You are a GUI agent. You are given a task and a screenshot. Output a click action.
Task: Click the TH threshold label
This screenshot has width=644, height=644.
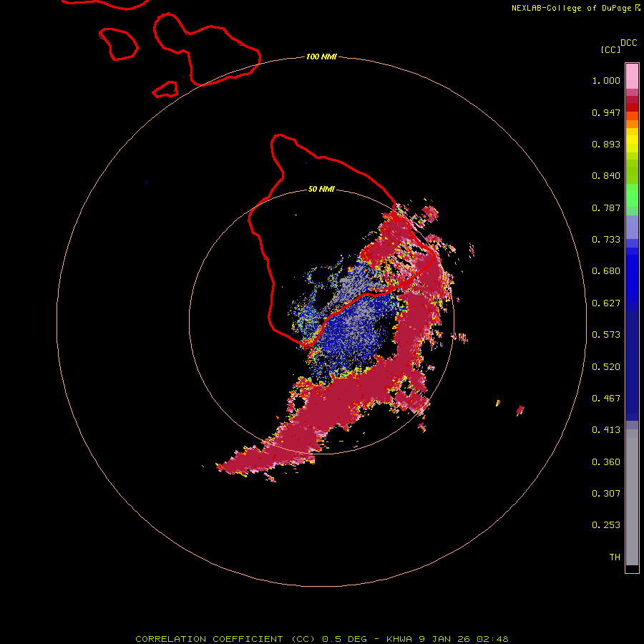click(615, 557)
